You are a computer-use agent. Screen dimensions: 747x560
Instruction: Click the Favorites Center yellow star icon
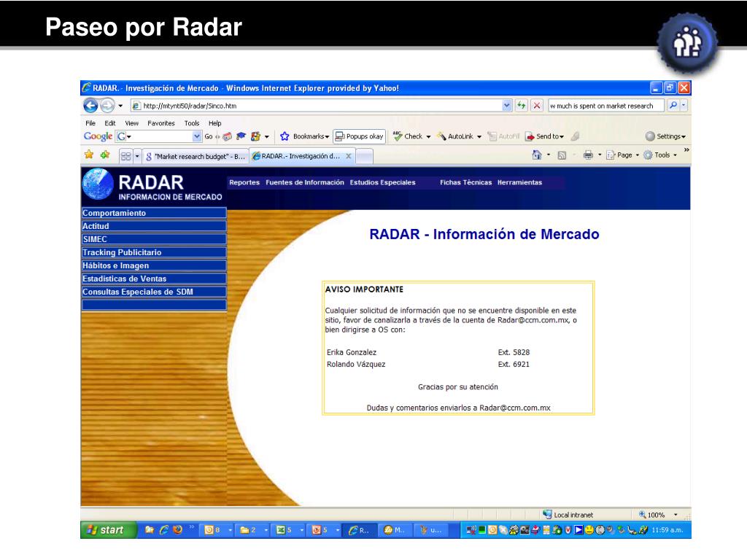click(89, 155)
